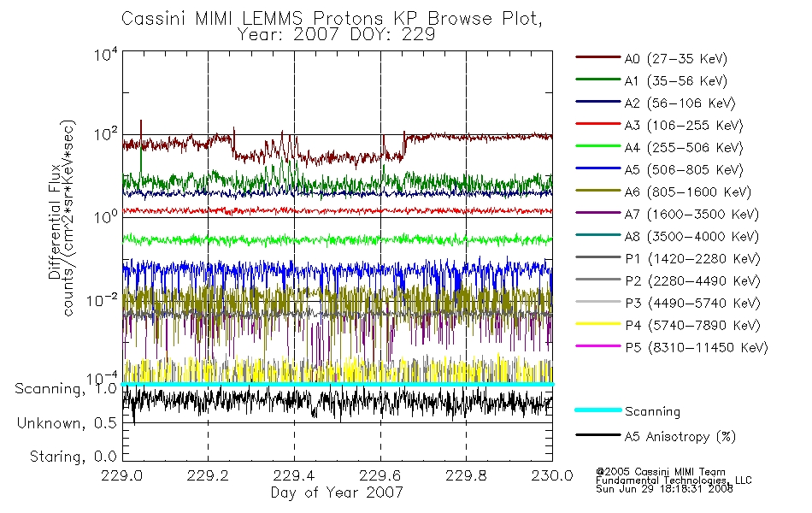Click the A4 (255-506 KeV) legend label
The height and width of the screenshot is (513, 812).
684,148
